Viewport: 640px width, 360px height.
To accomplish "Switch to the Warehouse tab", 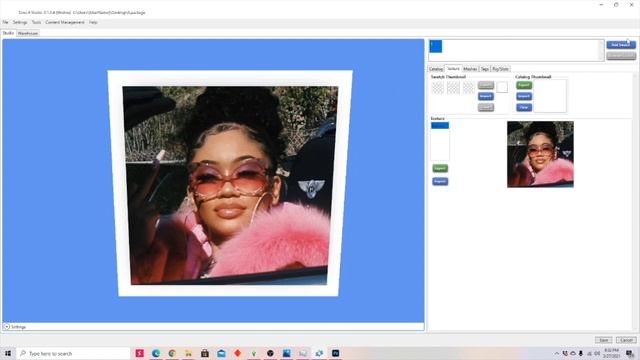I will tap(28, 33).
